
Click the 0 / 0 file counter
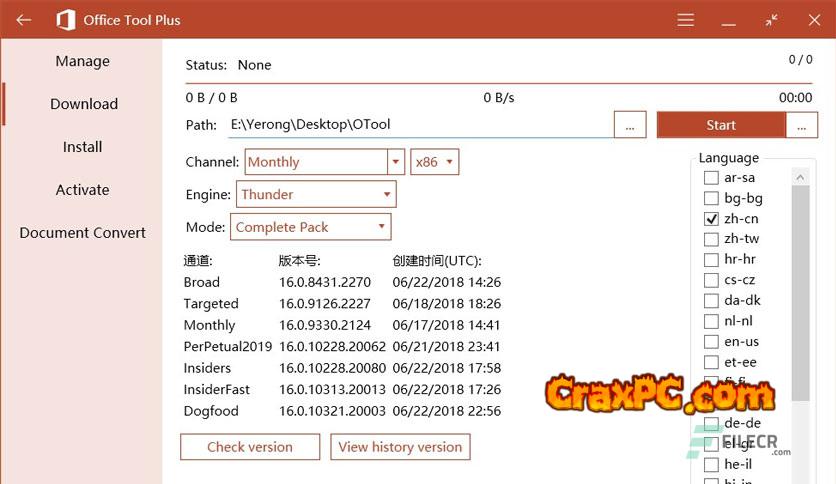pyautogui.click(x=800, y=60)
